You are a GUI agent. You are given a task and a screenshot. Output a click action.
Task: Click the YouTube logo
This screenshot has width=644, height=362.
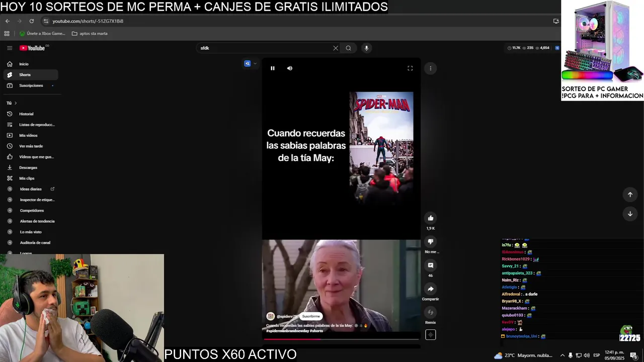(x=33, y=48)
